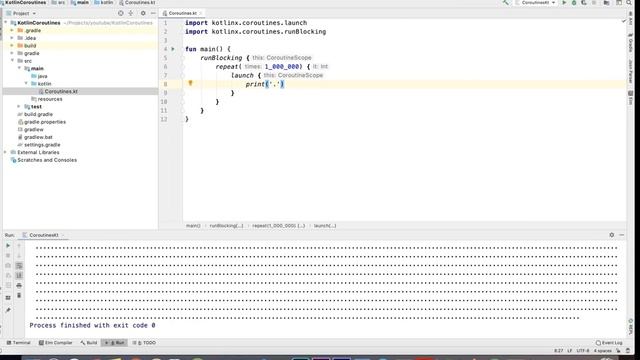The width and height of the screenshot is (640, 360).
Task: Open the Build tool window tab
Action: tap(89, 343)
